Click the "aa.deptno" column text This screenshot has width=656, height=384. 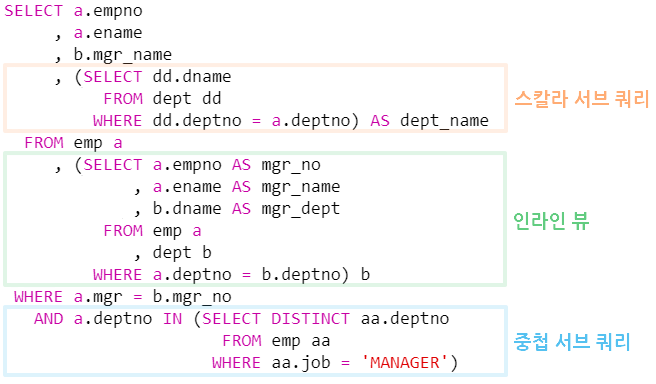coord(405,319)
